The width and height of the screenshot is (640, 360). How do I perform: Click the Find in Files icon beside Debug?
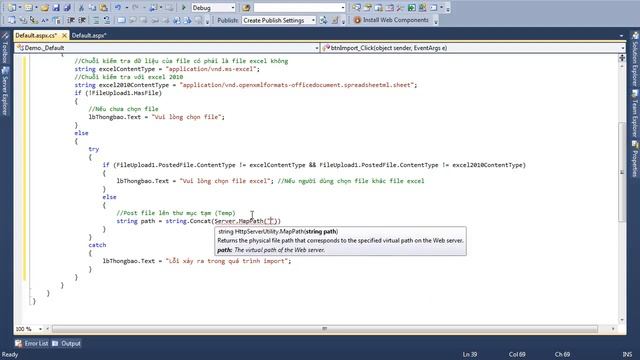point(246,8)
